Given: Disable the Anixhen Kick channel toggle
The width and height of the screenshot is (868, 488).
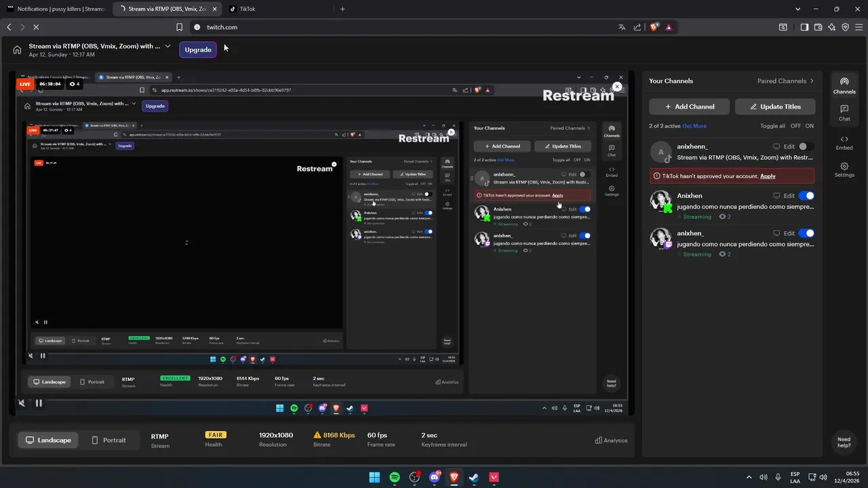Looking at the screenshot, I should coord(806,196).
